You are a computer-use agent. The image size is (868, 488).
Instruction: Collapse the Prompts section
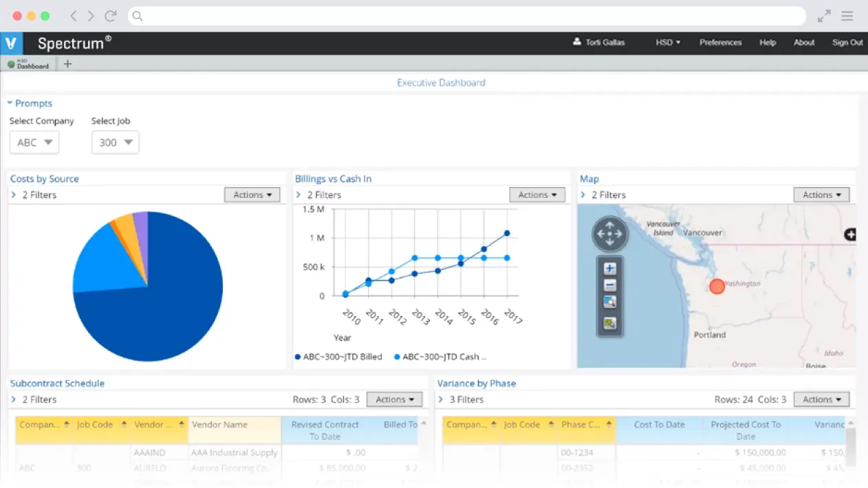coord(10,103)
